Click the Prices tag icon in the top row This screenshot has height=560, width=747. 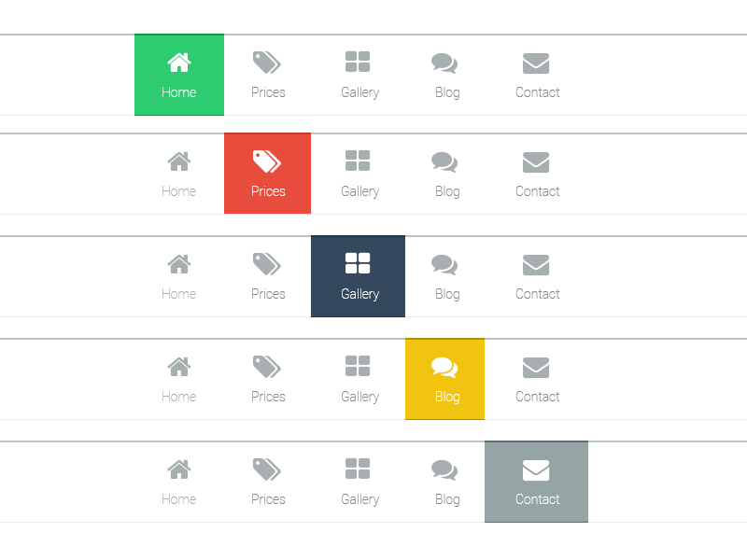(267, 63)
